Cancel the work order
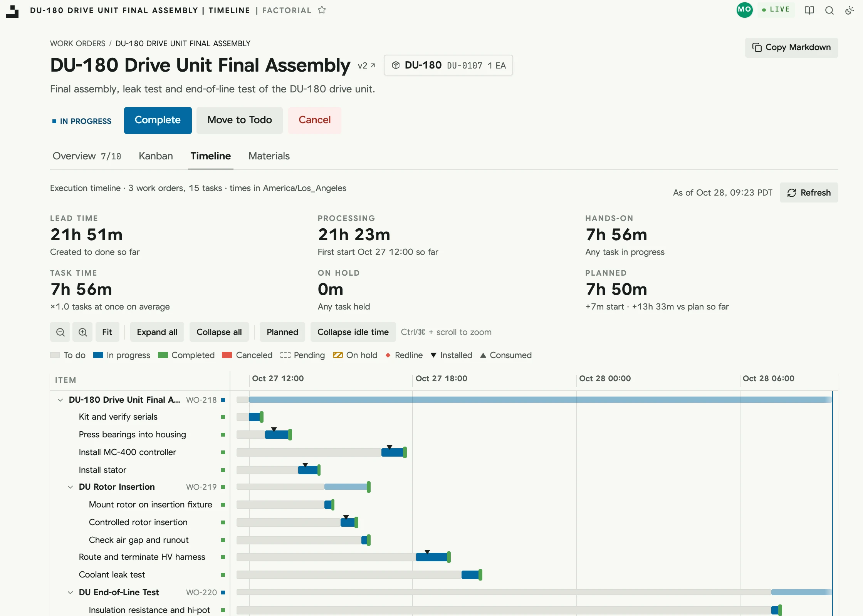 coord(314,120)
